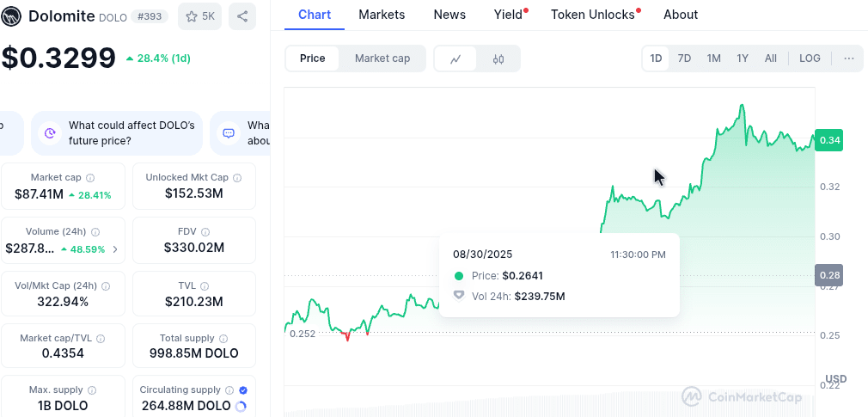Switch to candlestick chart view icon

pyautogui.click(x=498, y=58)
